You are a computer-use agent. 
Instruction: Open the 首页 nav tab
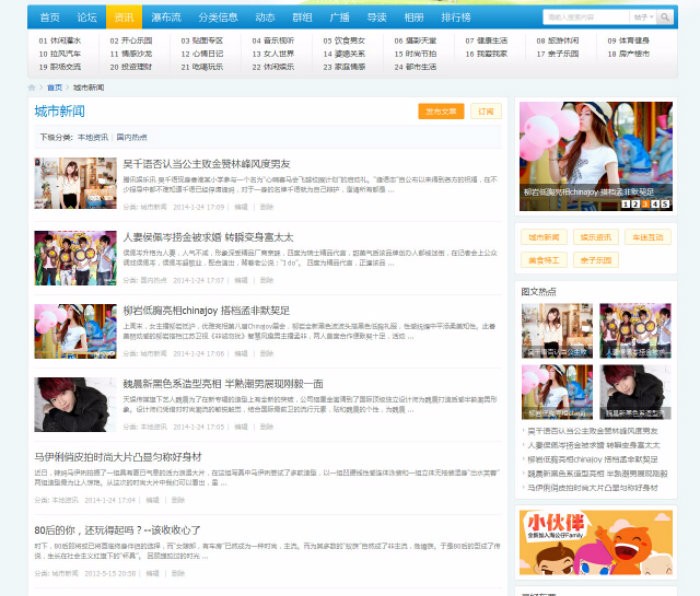[50, 17]
